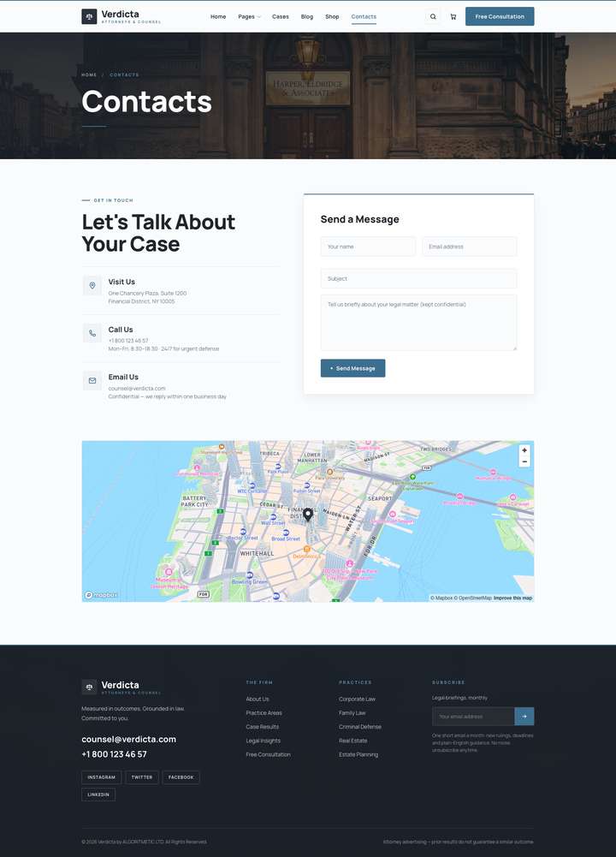This screenshot has height=857, width=616.
Task: Open the shopping cart icon
Action: coord(453,16)
